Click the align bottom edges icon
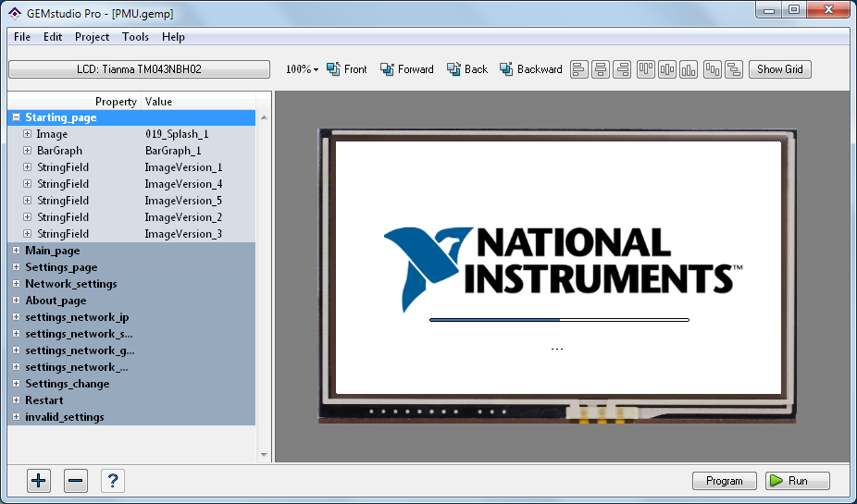857x504 pixels. click(x=689, y=69)
